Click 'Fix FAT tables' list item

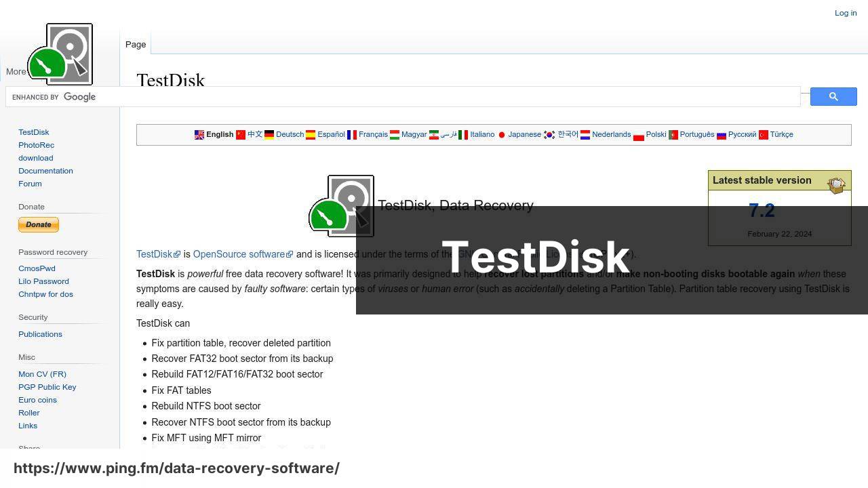(181, 390)
